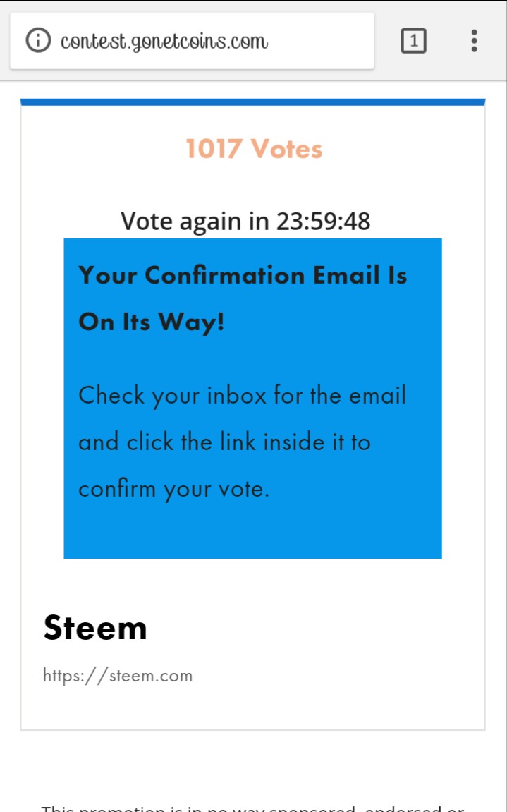
Task: Tap the site info icon in address bar
Action: 38,40
